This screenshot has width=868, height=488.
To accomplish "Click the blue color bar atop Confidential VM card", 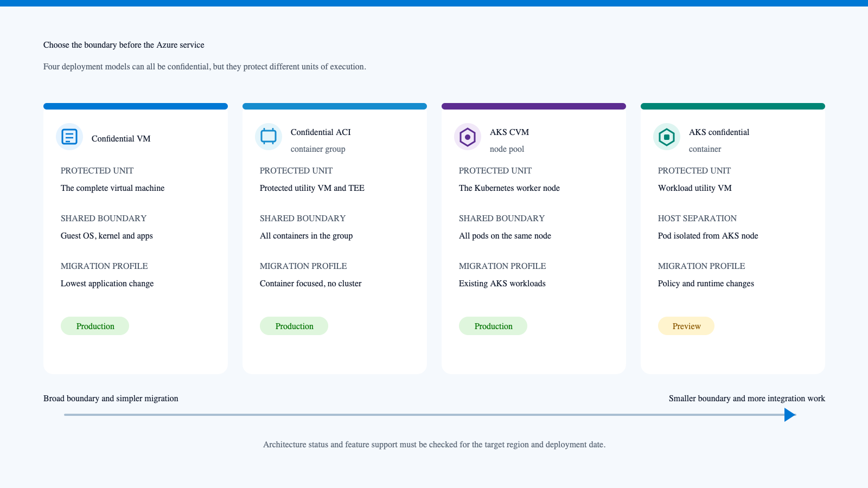I will 136,106.
